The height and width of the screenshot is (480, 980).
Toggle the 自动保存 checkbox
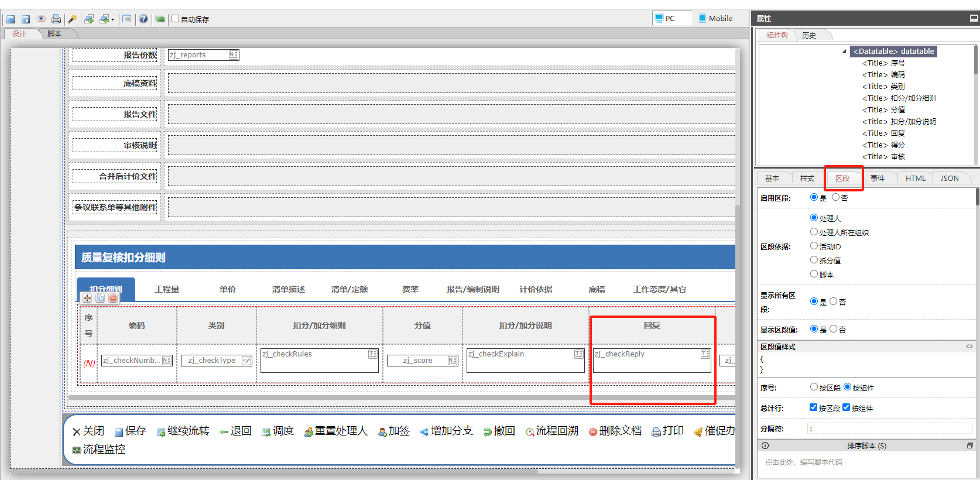(x=175, y=19)
